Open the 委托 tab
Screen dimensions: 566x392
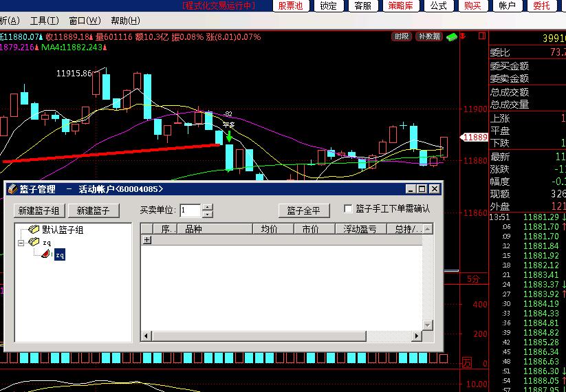coord(541,6)
